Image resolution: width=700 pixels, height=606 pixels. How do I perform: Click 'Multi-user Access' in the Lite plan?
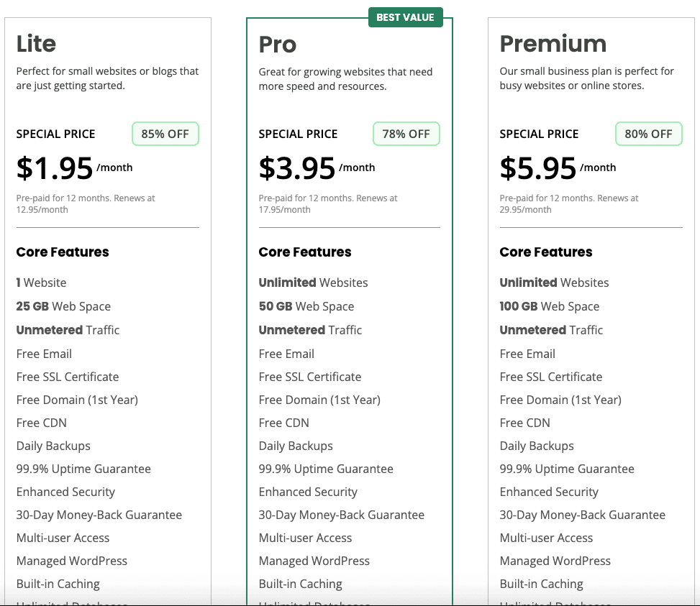(63, 538)
